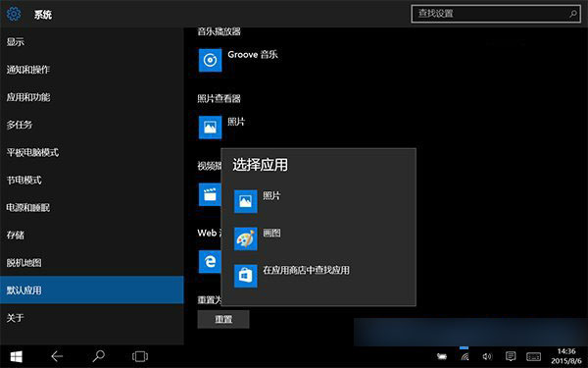Open Task View on taskbar
This screenshot has width=588, height=368.
(140, 356)
